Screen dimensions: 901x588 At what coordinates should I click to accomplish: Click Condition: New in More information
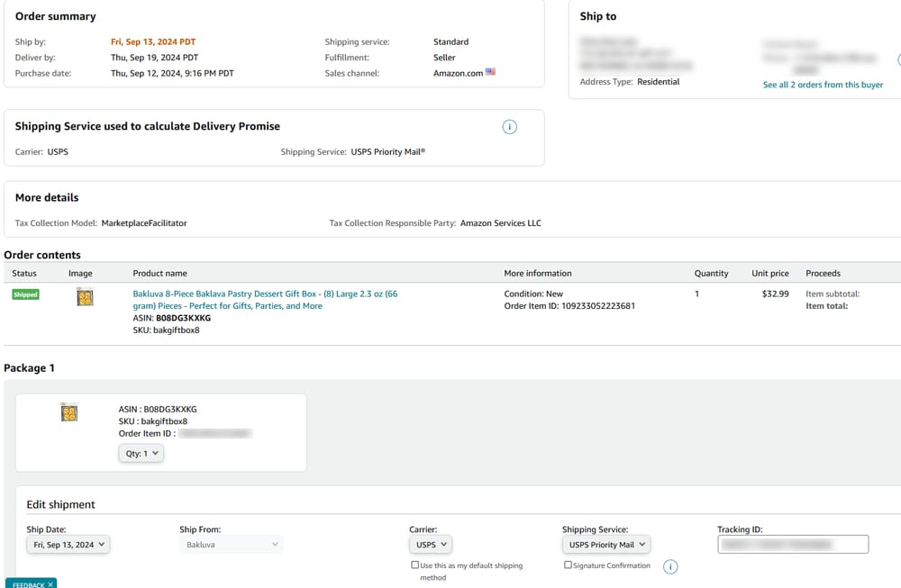point(533,294)
